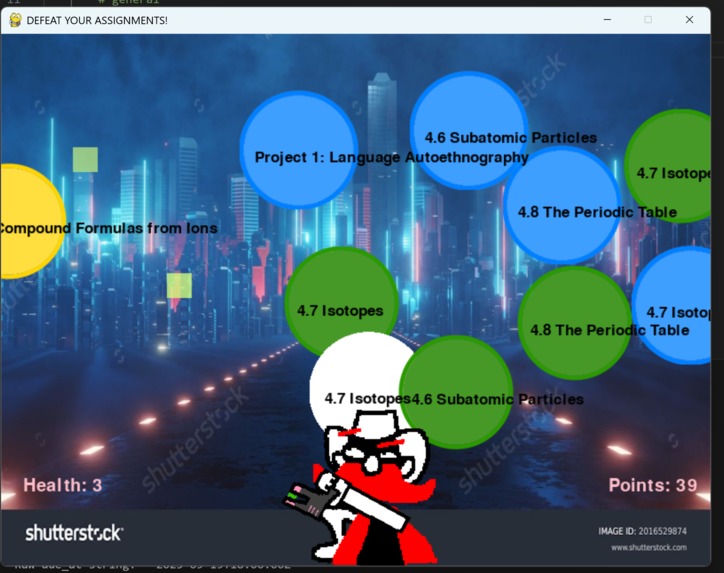
Task: Click the blue 4.8 The Periodic Table bubble
Action: point(562,205)
